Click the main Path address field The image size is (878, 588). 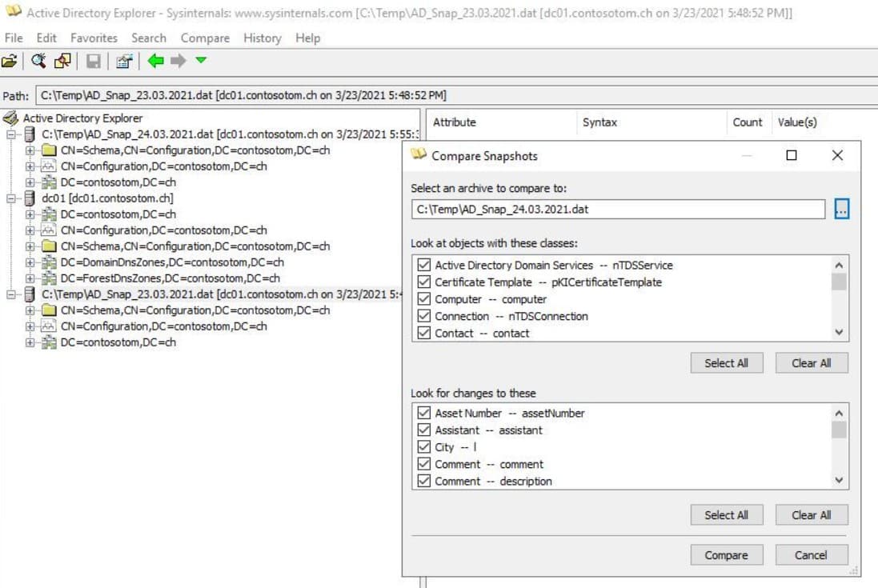click(456, 95)
